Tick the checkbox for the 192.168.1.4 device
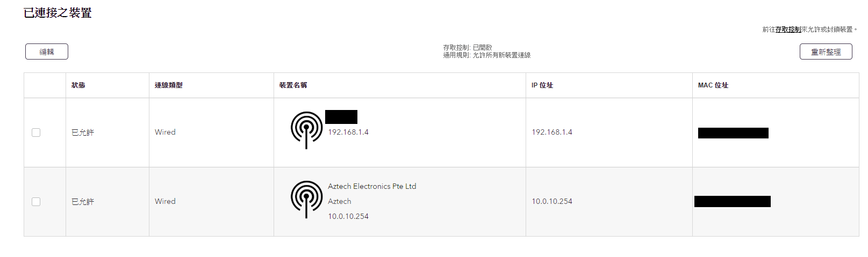 [36, 133]
